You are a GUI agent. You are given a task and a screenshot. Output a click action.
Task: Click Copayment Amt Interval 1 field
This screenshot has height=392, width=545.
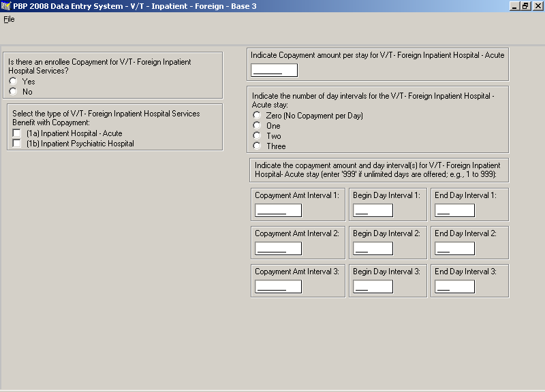click(x=279, y=210)
